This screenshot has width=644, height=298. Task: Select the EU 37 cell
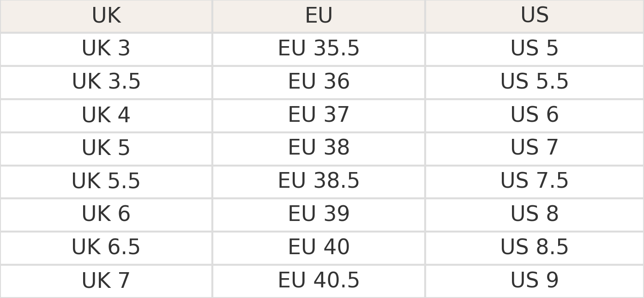click(319, 115)
